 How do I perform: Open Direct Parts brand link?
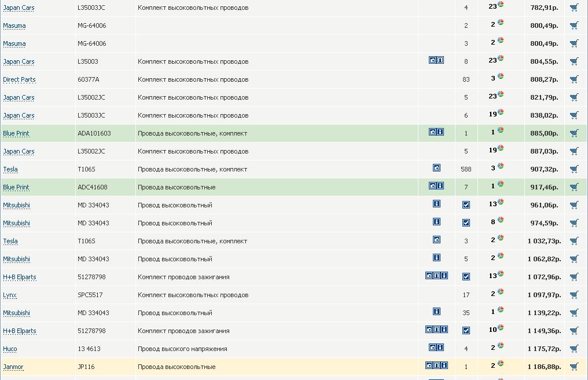coord(19,79)
